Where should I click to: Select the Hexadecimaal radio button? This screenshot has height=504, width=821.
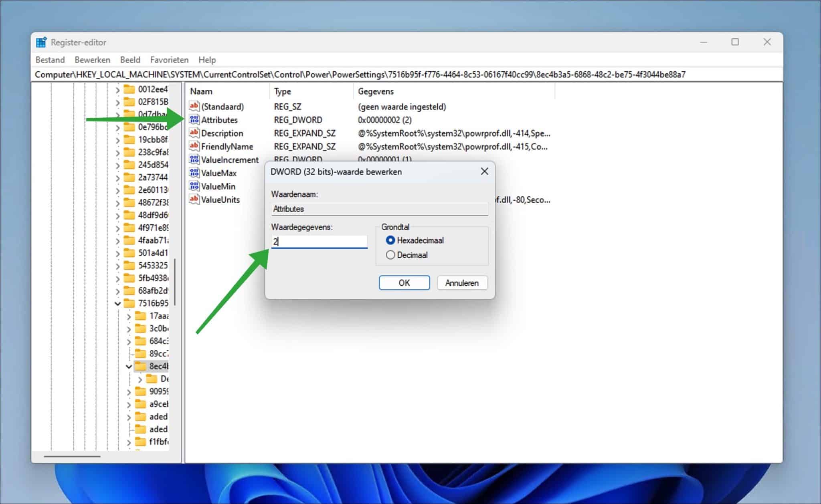coord(390,240)
